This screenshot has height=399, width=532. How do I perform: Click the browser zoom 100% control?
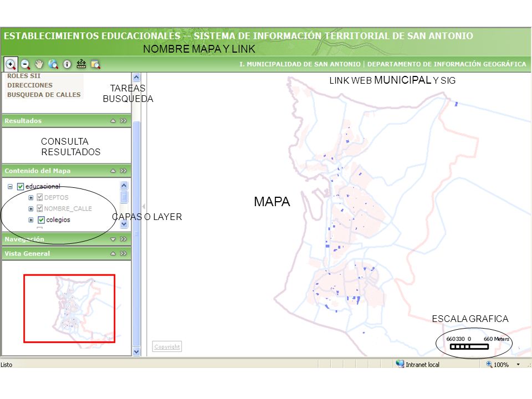coord(498,365)
